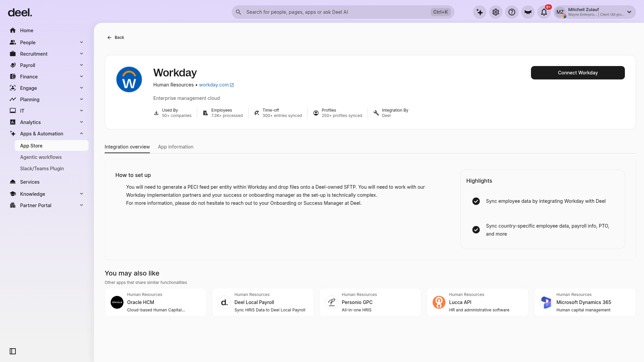
Task: Click the Deel logo
Action: point(20,13)
